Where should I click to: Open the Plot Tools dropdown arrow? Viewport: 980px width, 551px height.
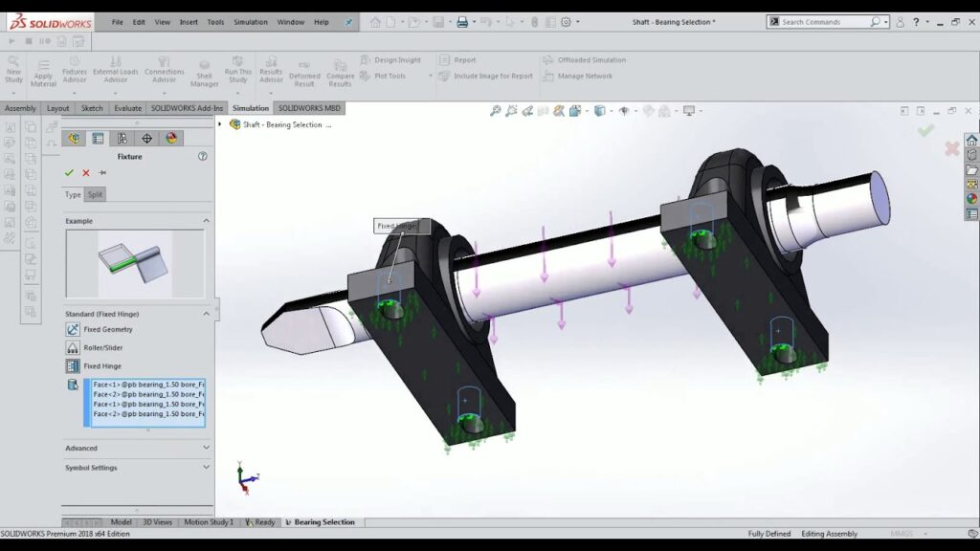pos(430,77)
